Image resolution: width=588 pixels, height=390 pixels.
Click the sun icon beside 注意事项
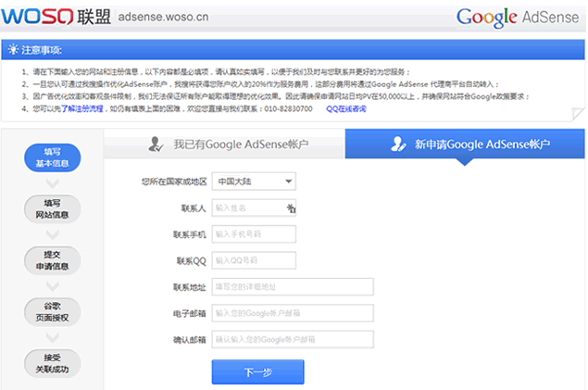[13, 49]
